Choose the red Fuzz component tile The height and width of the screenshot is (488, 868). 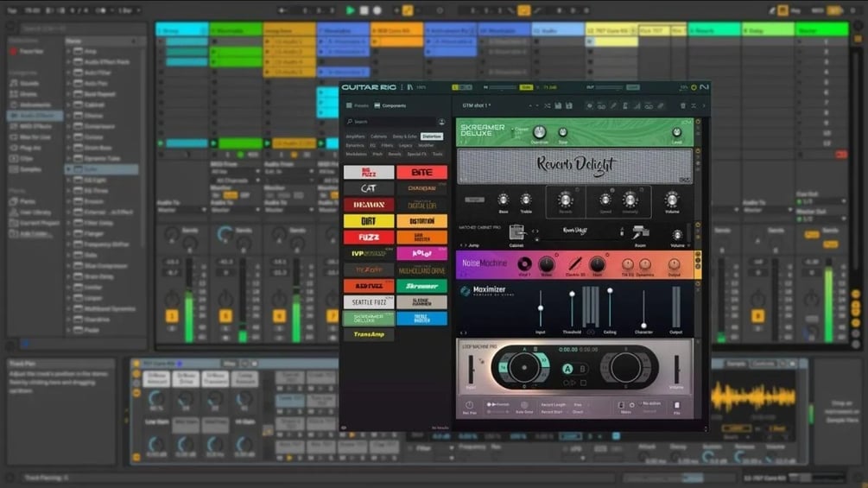[x=369, y=238]
